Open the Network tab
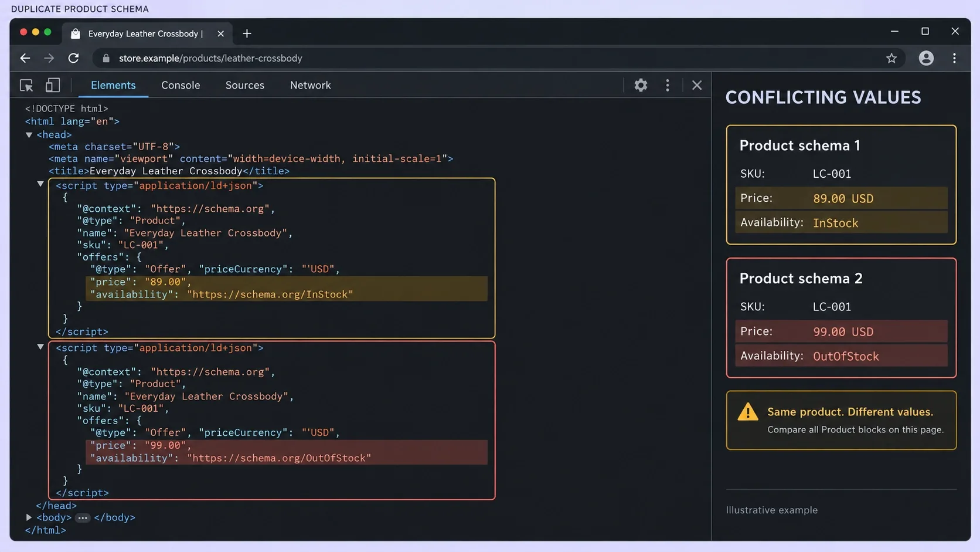Screen dimensions: 980x552 (x=310, y=85)
